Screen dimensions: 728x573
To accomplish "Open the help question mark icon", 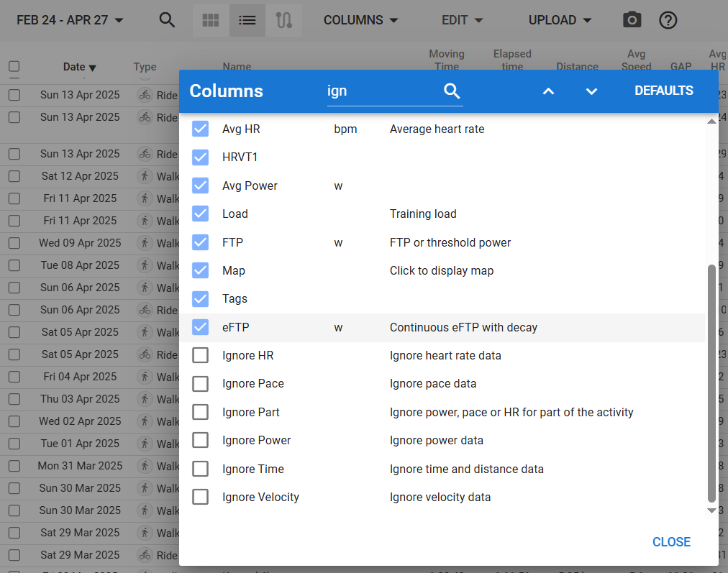I will (x=668, y=20).
